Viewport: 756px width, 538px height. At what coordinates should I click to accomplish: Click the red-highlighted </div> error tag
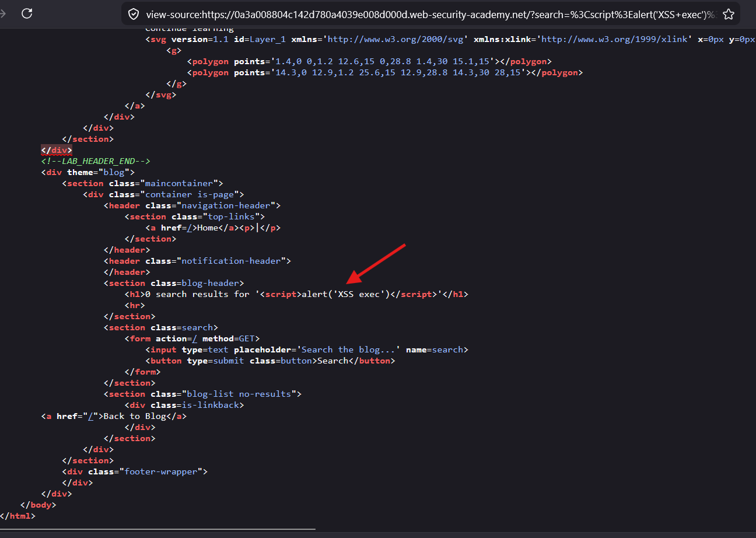pos(57,150)
